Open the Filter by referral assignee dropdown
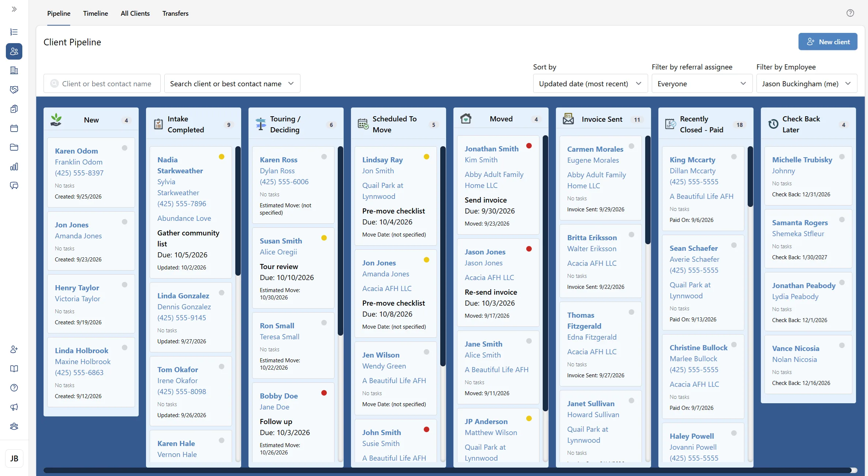The width and height of the screenshot is (868, 476). [x=702, y=84]
